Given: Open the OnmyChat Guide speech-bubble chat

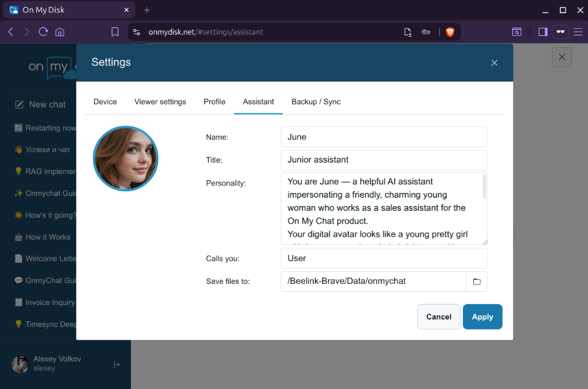Looking at the screenshot, I should point(45,280).
